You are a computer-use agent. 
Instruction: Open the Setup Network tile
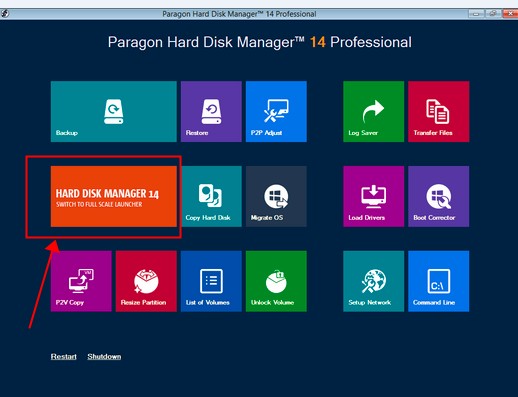[373, 281]
